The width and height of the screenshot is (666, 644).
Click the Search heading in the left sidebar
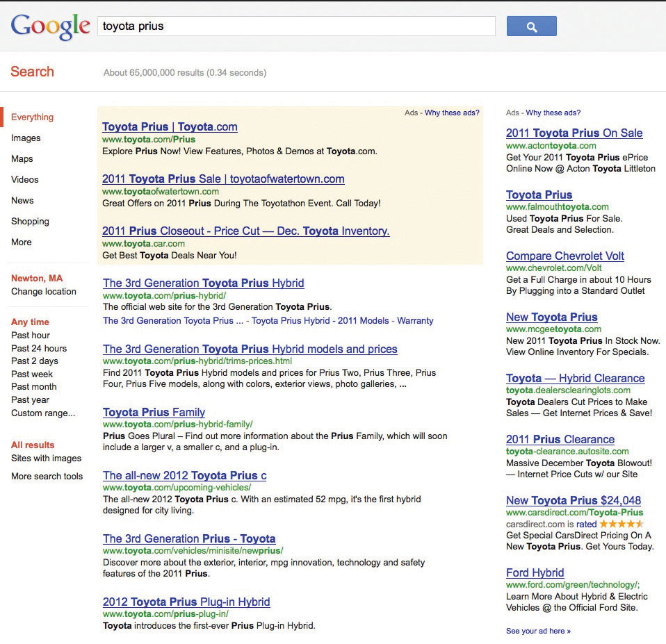(32, 72)
